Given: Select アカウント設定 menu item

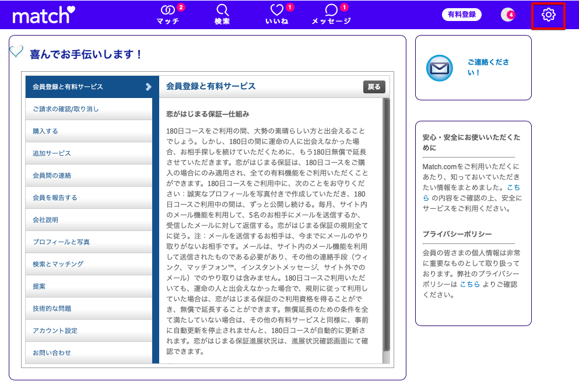Looking at the screenshot, I should (x=89, y=331).
